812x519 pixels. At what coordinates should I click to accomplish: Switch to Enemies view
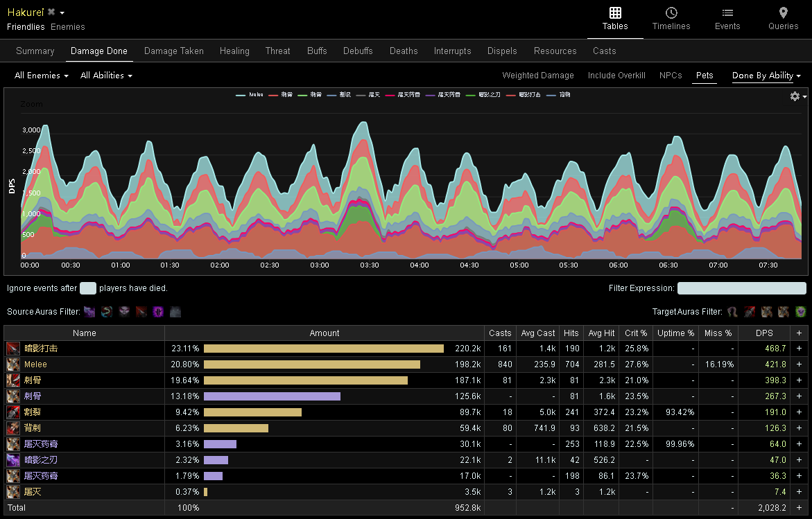(68, 27)
